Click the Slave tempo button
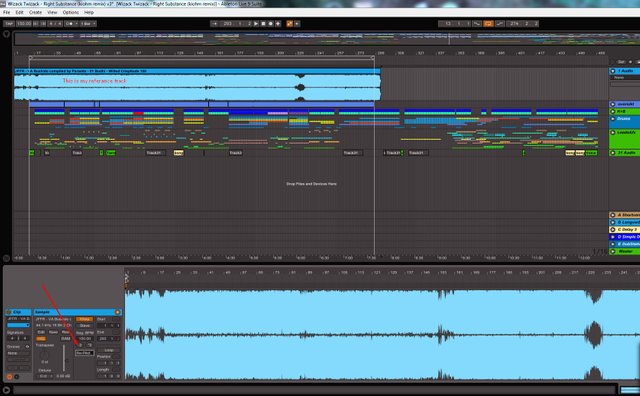Image resolution: width=640 pixels, height=396 pixels. [x=84, y=325]
